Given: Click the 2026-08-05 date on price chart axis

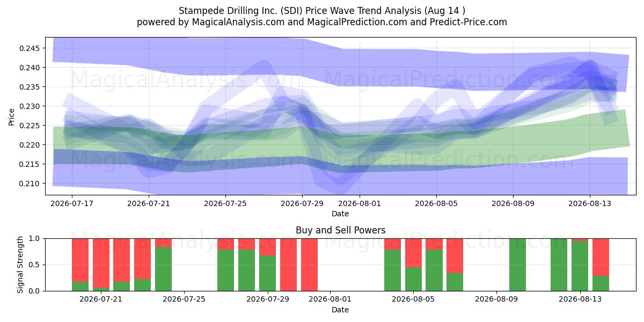Looking at the screenshot, I should tap(436, 204).
